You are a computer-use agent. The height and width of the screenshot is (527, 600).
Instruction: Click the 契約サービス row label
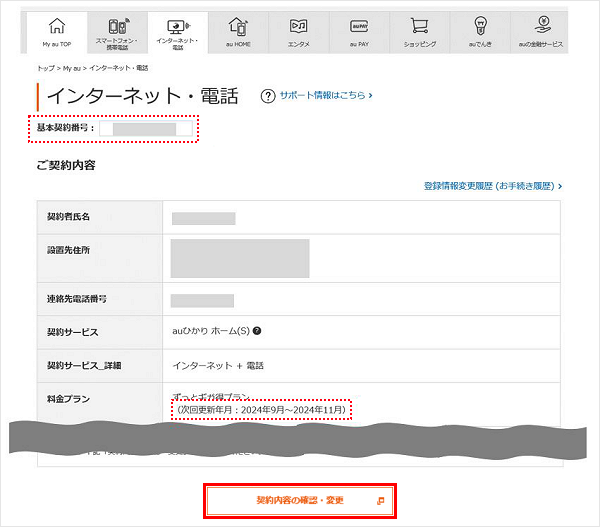tap(72, 332)
